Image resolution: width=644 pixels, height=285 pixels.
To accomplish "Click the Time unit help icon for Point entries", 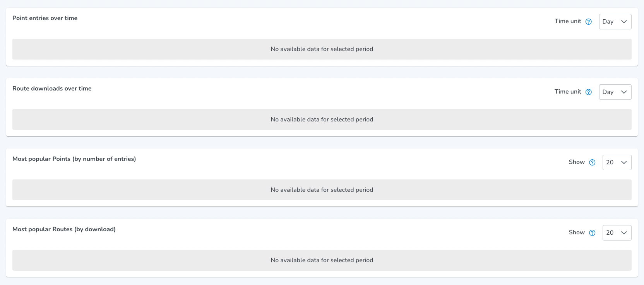I will click(x=589, y=22).
